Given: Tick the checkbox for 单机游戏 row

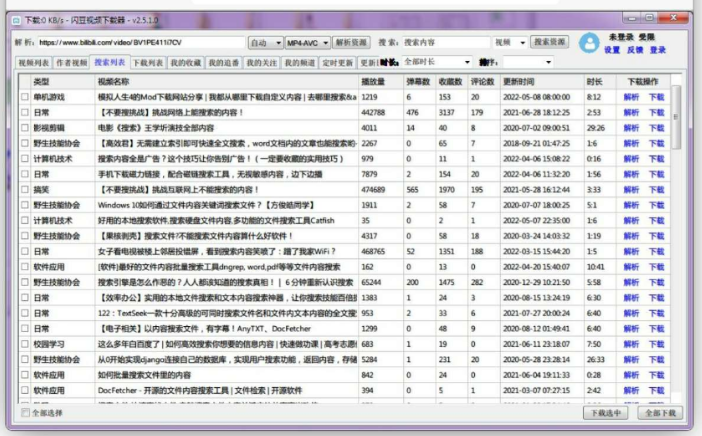Looking at the screenshot, I should (25, 98).
